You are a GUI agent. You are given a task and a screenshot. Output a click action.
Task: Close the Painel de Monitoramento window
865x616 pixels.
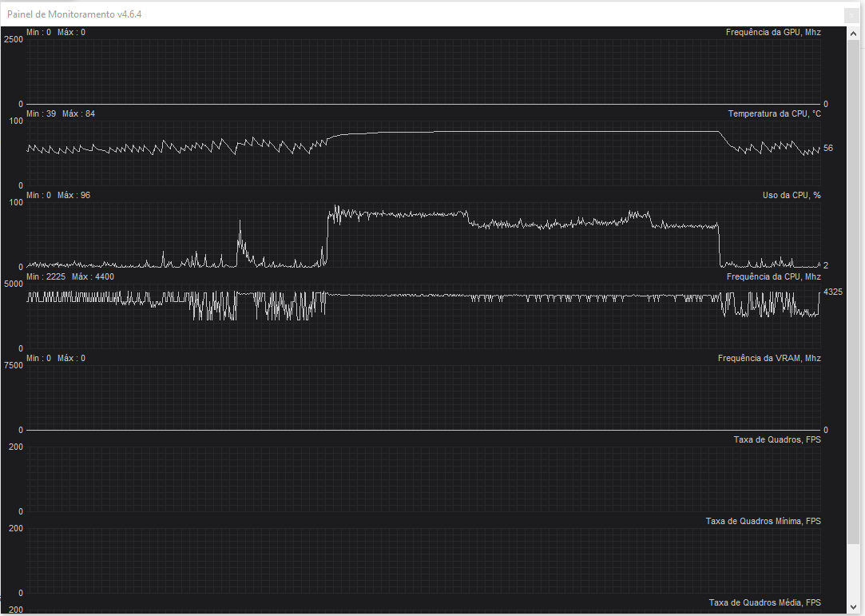851,15
